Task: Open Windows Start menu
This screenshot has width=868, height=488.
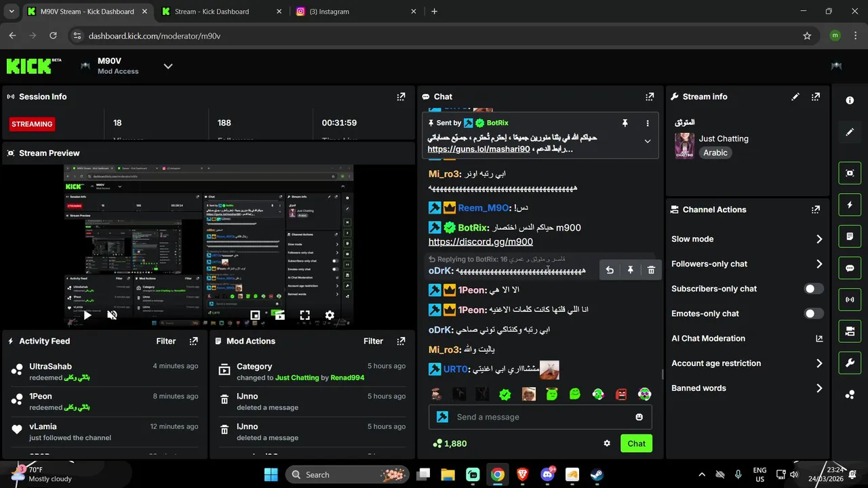Action: 271,474
